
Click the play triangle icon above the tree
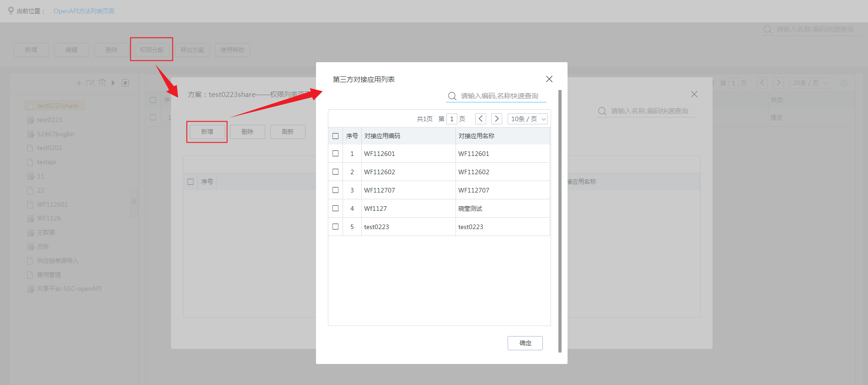pyautogui.click(x=113, y=83)
